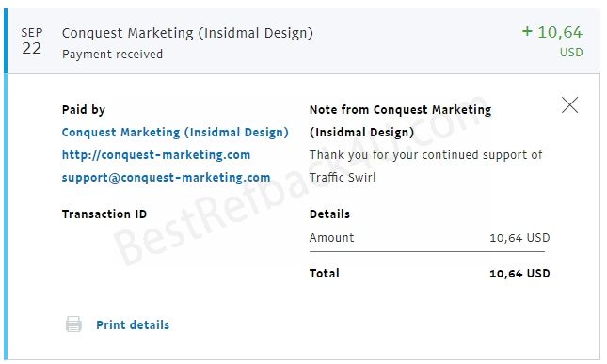Select the SEP 22 date
The width and height of the screenshot is (607, 364).
(x=31, y=41)
